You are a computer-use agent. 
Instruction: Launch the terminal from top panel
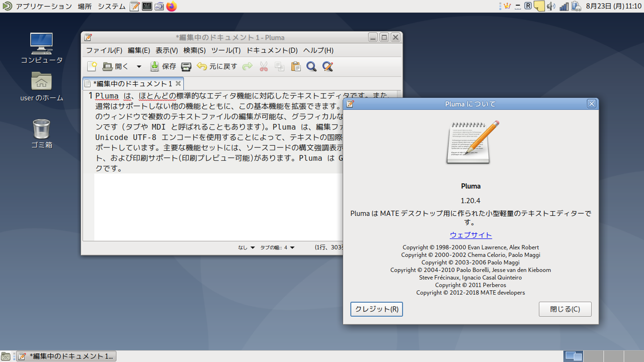coord(147,7)
